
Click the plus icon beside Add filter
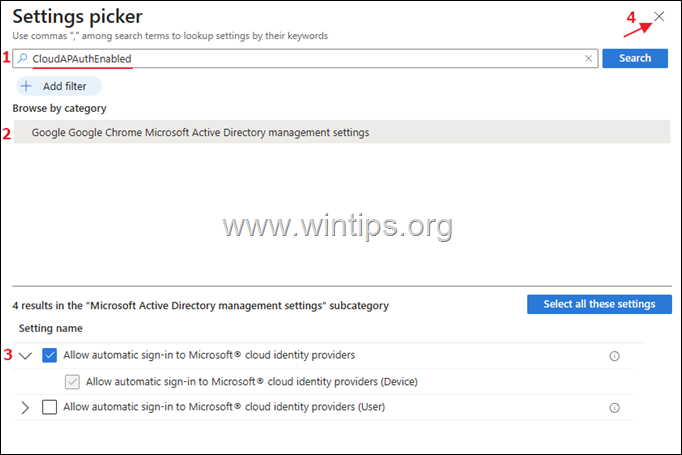(x=26, y=86)
